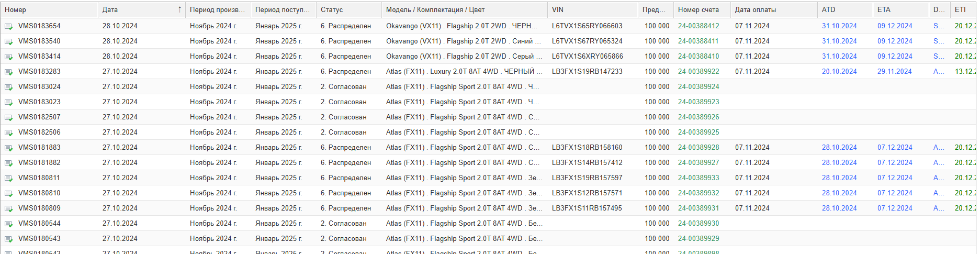Click Номер счета column header
Image resolution: width=980 pixels, height=254 pixels.
click(698, 9)
